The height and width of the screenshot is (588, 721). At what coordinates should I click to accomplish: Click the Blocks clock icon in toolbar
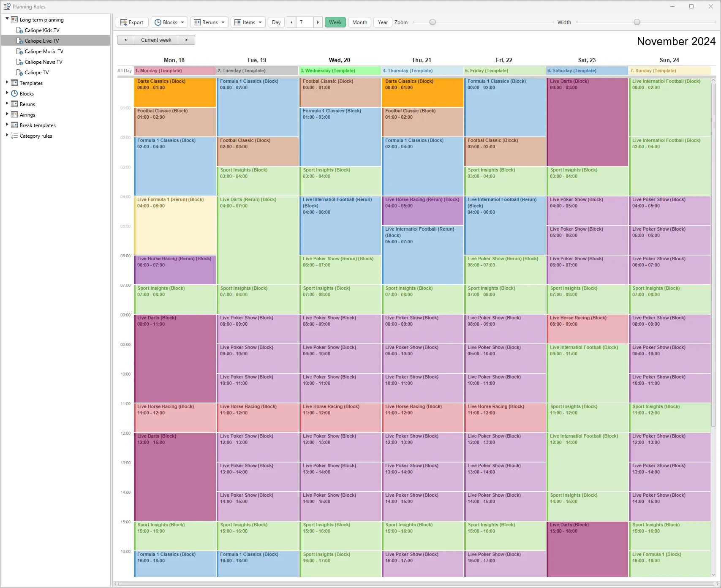pos(158,22)
